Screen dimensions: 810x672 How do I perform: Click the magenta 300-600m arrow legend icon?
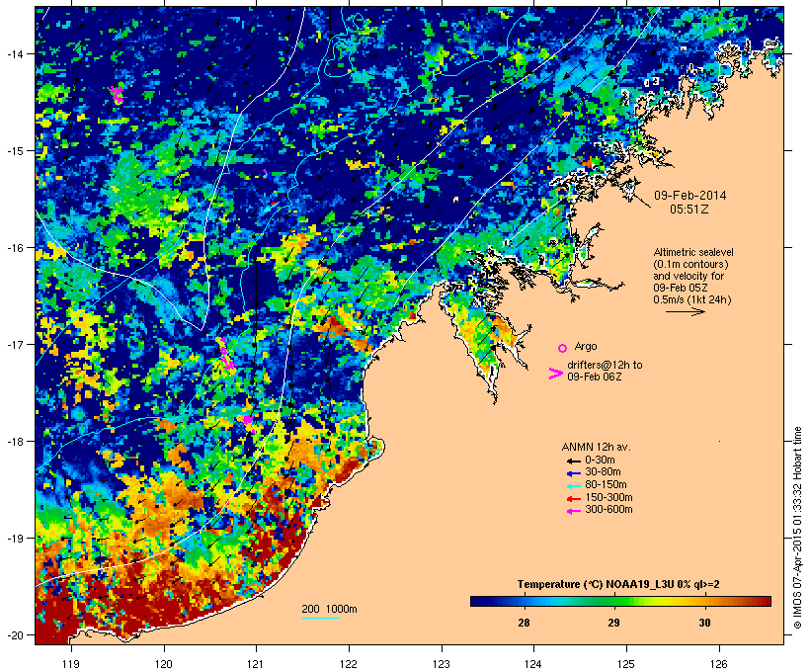pyautogui.click(x=573, y=511)
